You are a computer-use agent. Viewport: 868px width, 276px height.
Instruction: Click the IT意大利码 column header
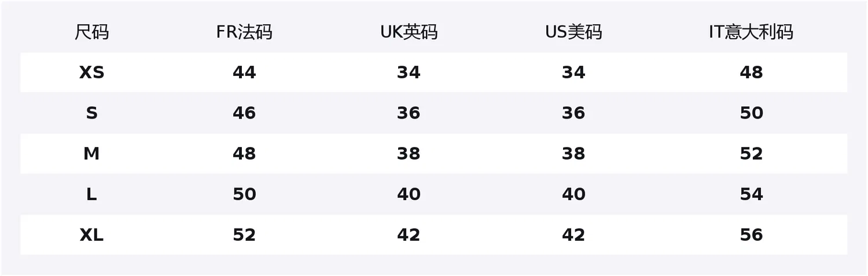click(751, 32)
